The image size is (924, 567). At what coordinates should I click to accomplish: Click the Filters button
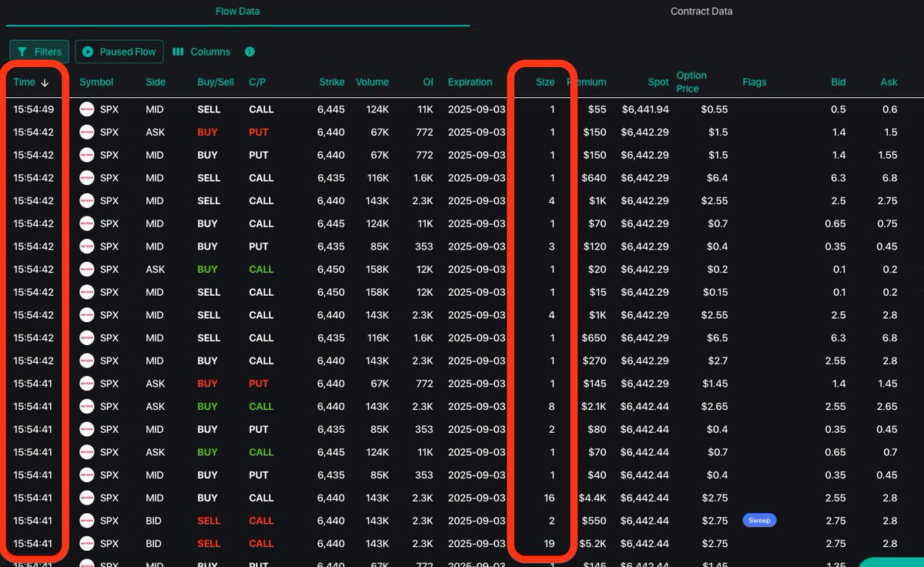click(x=38, y=52)
